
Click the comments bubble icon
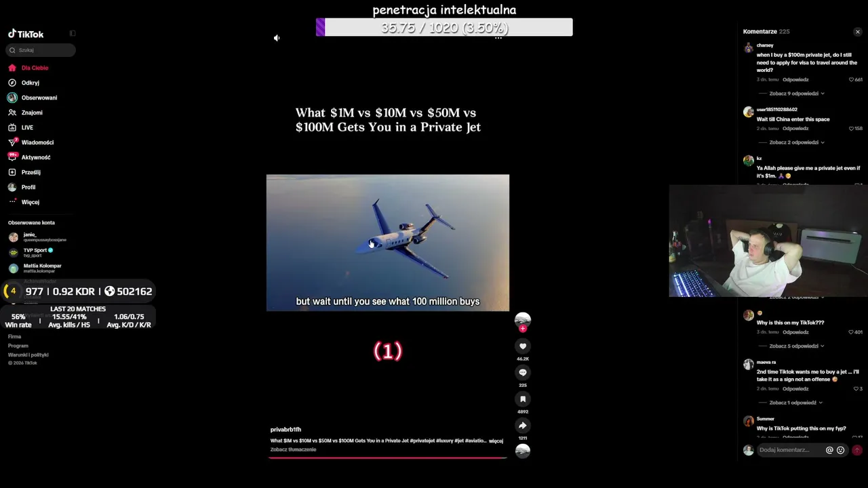[523, 373]
